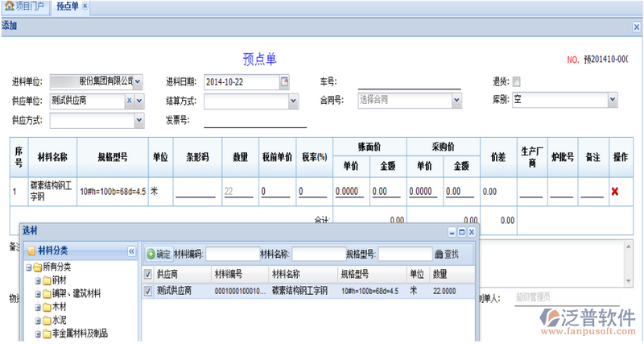This screenshot has height=344, width=644.
Task: Click the 查找 search binoculars button
Action: (x=446, y=254)
